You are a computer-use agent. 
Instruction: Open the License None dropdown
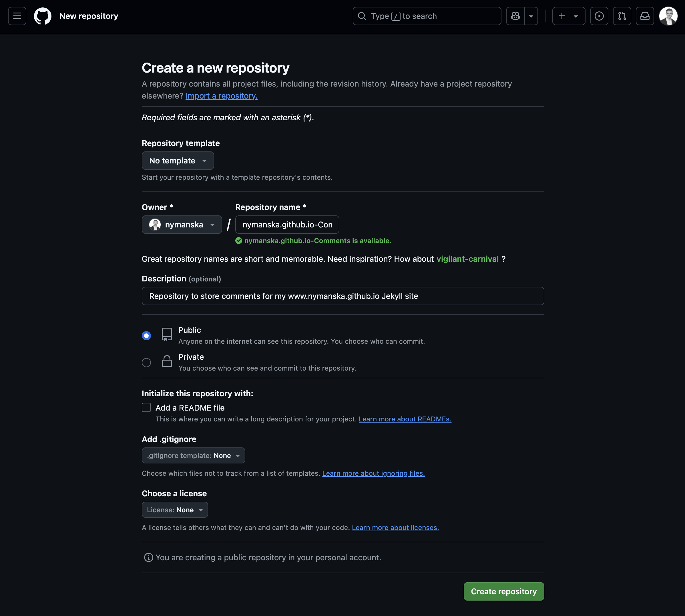coord(175,510)
